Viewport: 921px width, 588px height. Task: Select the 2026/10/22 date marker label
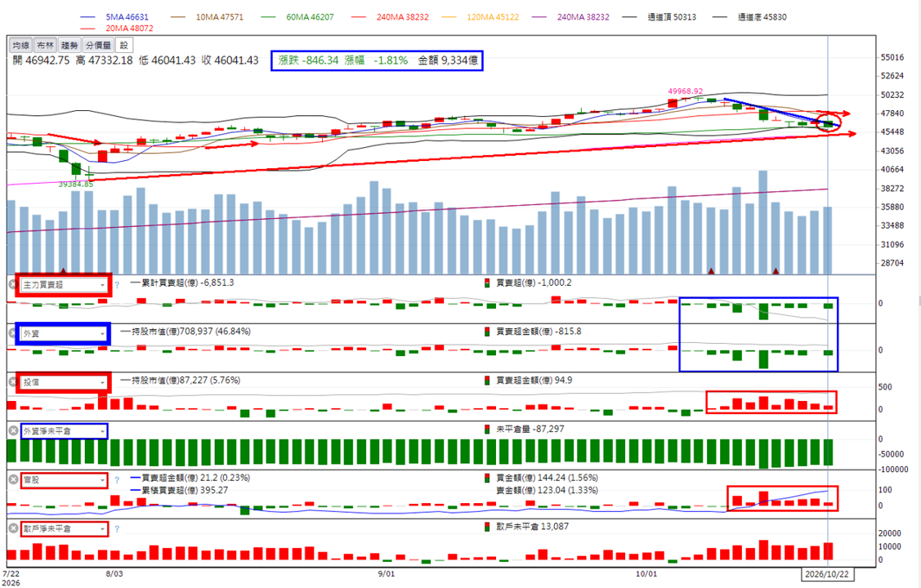828,573
